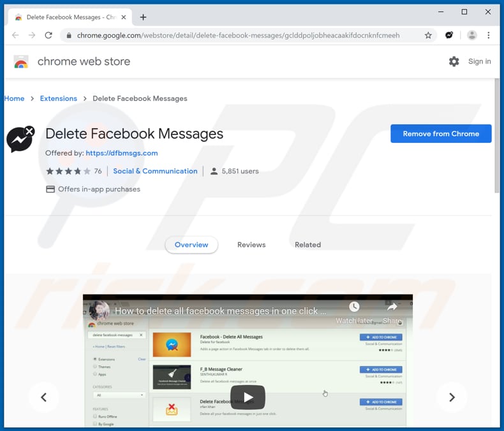Go forward with the browser forward arrow
This screenshot has width=504, height=431.
[32, 35]
